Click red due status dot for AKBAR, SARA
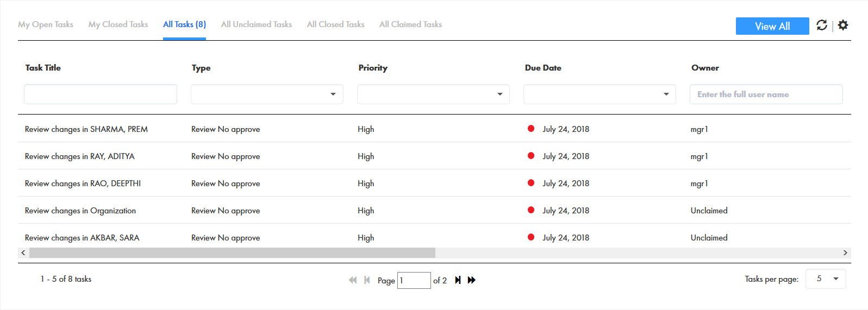 click(531, 237)
